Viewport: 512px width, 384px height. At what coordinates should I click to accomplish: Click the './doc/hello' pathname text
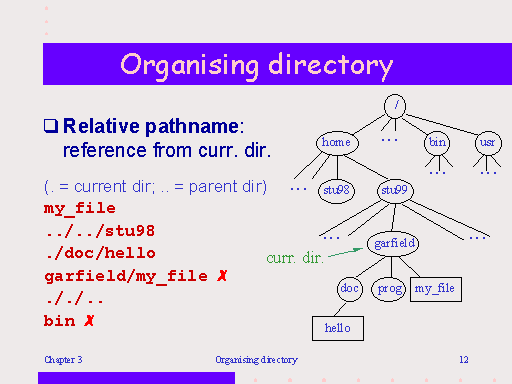coord(101,253)
